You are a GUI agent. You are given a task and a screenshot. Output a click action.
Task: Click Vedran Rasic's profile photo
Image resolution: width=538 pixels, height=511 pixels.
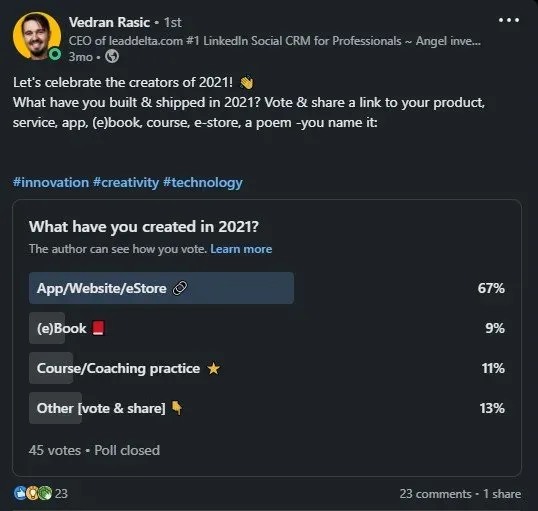37,36
